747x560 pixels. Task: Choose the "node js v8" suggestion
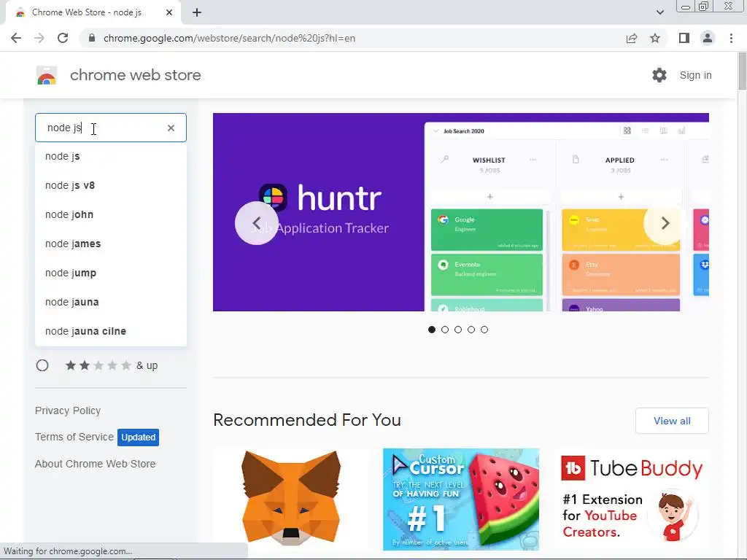(x=111, y=185)
